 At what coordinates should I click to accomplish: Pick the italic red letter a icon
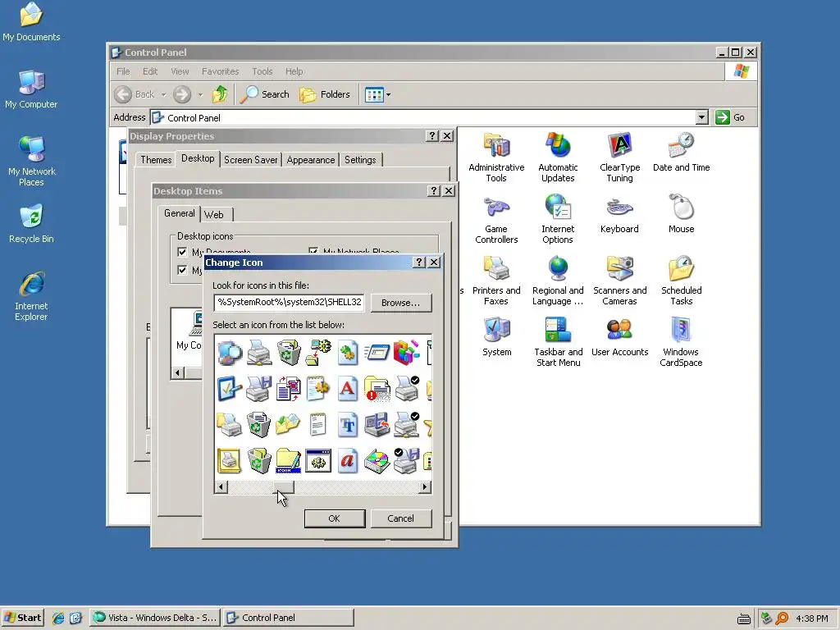pos(347,461)
